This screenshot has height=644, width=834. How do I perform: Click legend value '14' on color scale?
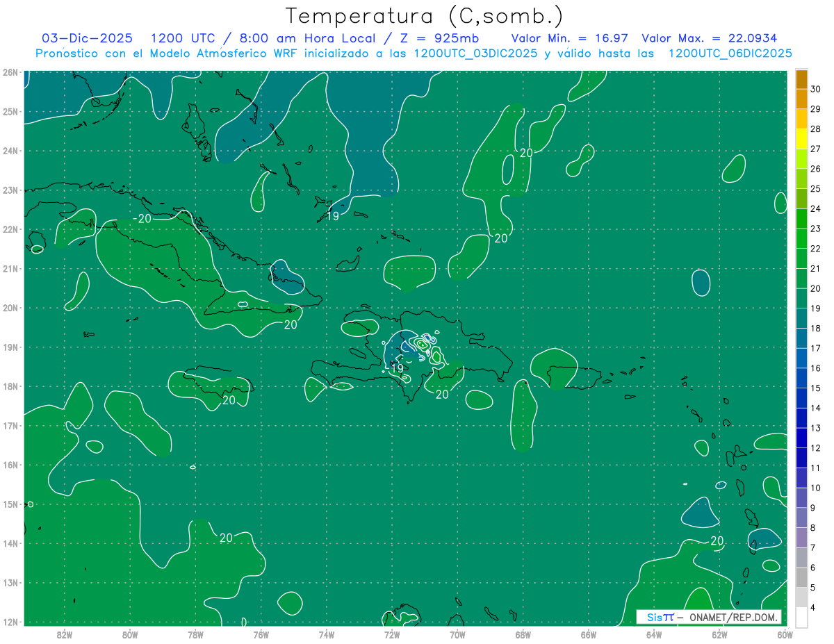tap(815, 408)
